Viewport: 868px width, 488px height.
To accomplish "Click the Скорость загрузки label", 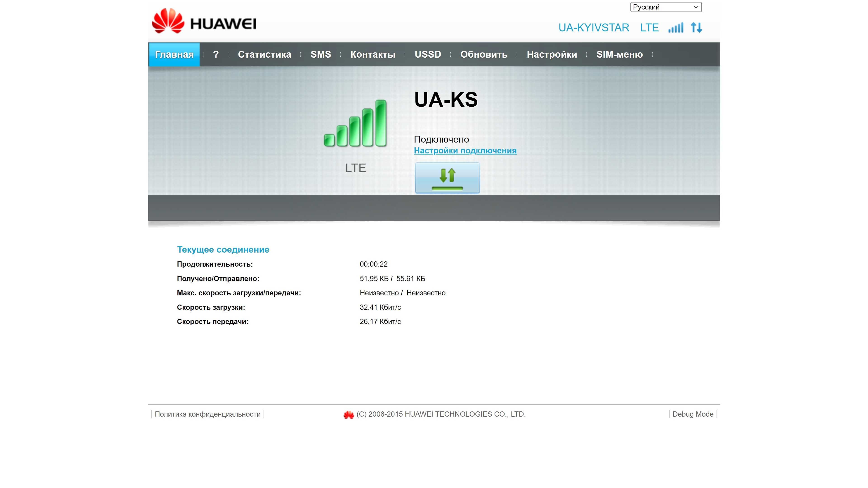I will click(x=211, y=307).
